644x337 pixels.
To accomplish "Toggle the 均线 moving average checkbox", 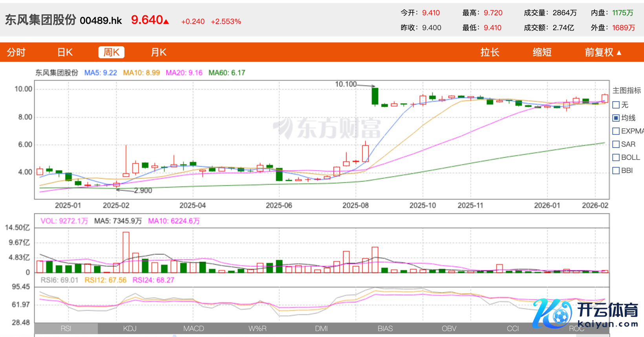I will pos(616,118).
